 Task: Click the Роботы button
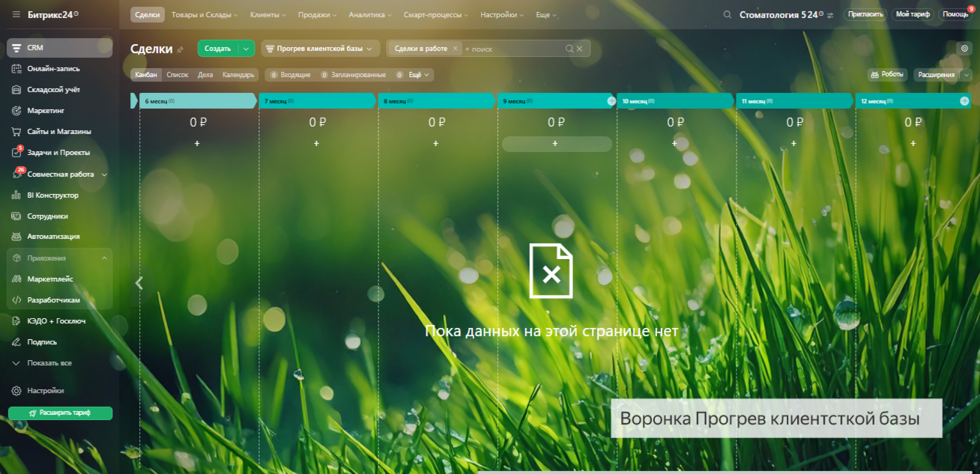(x=888, y=75)
